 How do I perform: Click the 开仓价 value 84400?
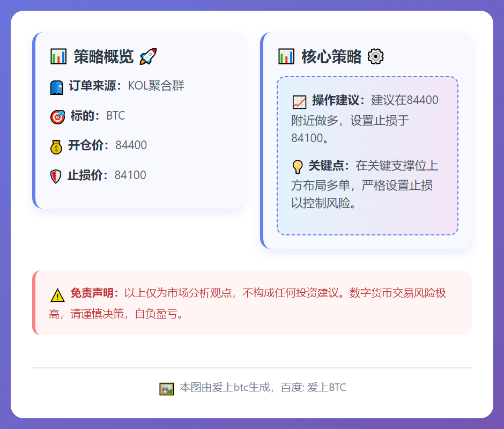[131, 145]
